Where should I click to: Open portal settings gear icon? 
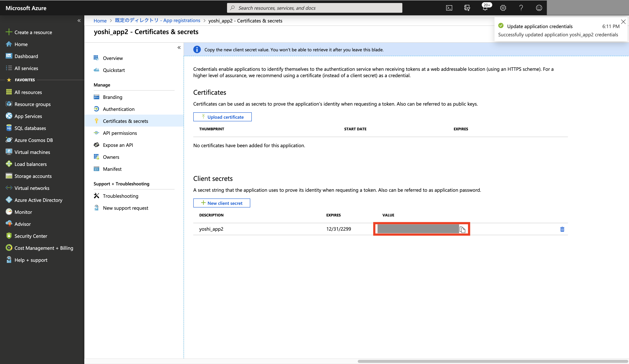pos(503,8)
